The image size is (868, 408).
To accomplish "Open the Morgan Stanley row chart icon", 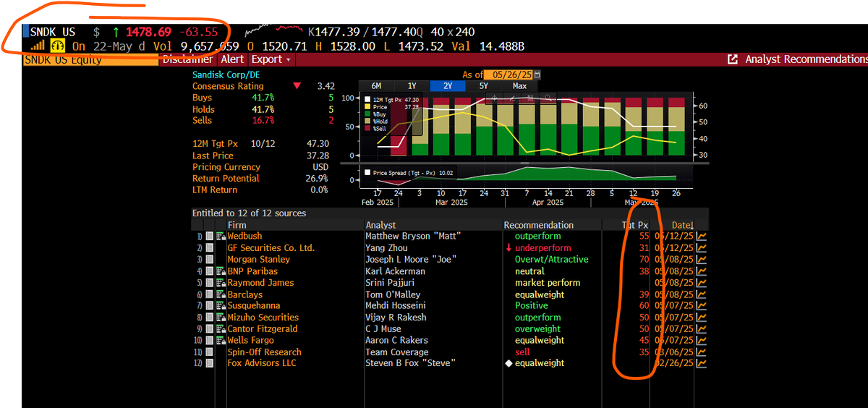I will [701, 259].
